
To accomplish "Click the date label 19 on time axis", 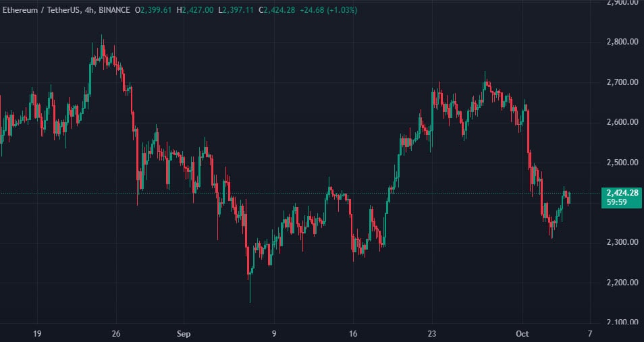I will pos(37,333).
